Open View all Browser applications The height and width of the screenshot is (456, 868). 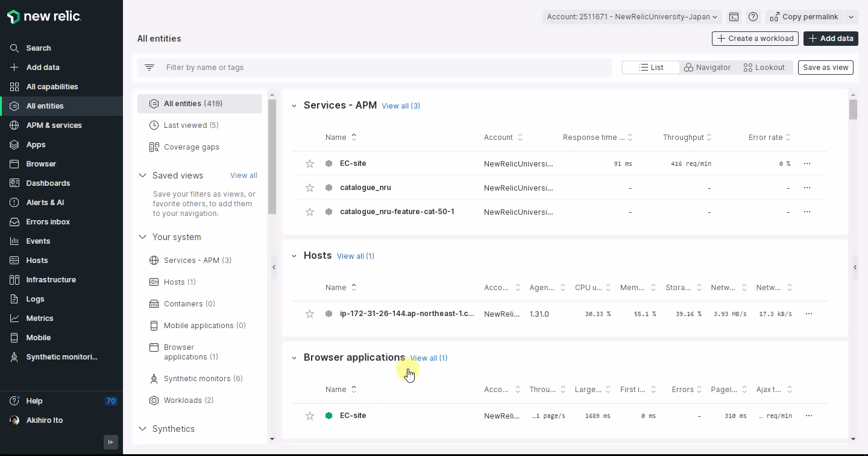coord(429,358)
